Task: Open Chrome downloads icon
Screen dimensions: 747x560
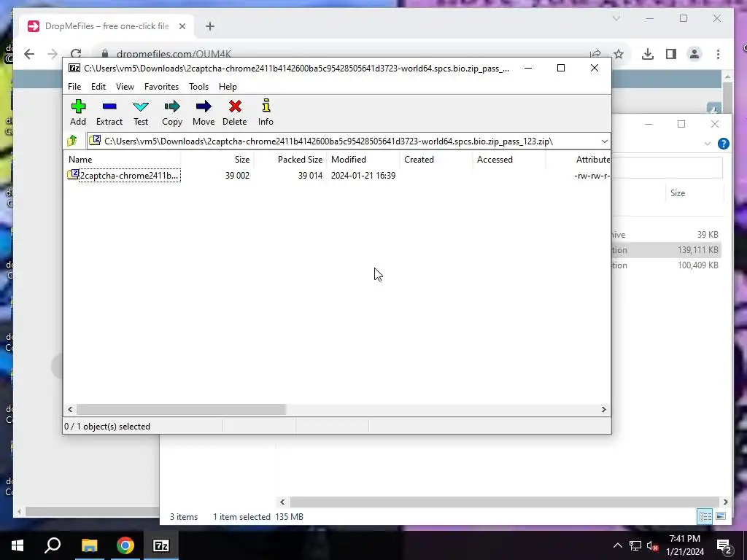Action: tap(648, 54)
